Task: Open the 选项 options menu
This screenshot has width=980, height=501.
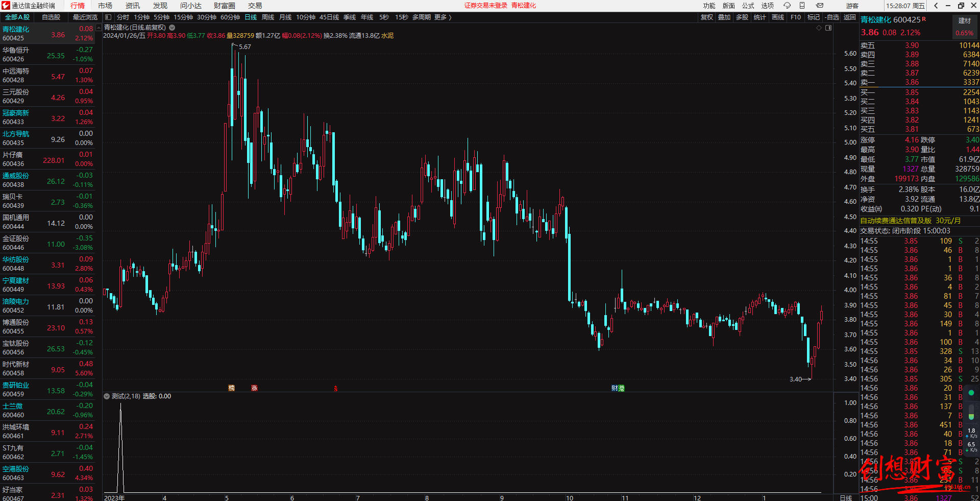Action: pos(767,6)
